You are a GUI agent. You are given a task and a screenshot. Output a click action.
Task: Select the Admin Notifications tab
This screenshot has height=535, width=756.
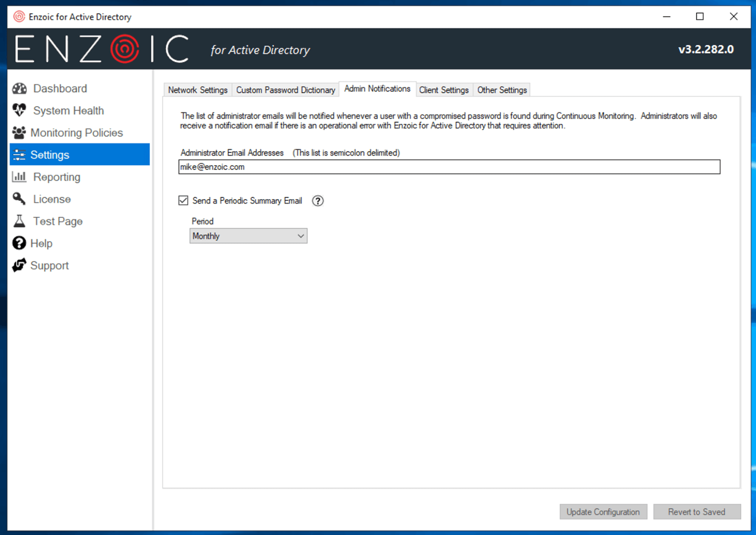click(377, 89)
